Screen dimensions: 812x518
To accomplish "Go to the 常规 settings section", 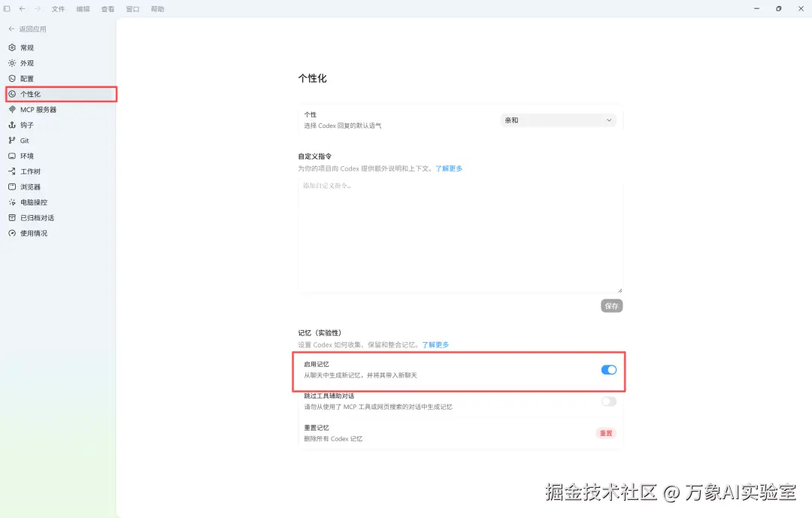I will (61, 47).
